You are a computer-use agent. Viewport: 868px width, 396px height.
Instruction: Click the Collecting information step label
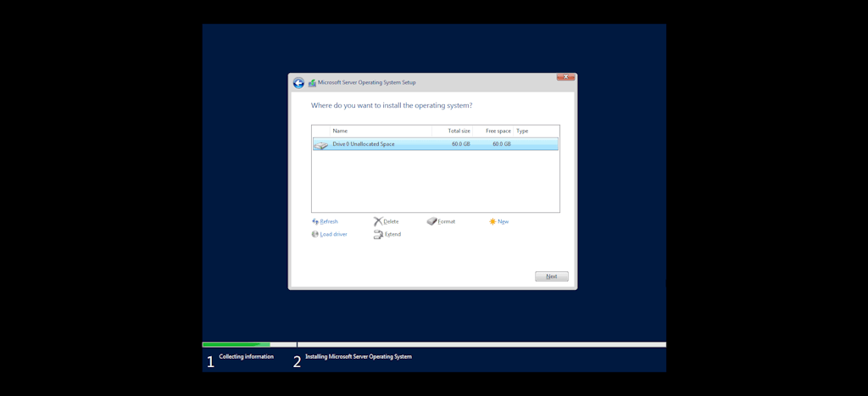click(x=247, y=357)
